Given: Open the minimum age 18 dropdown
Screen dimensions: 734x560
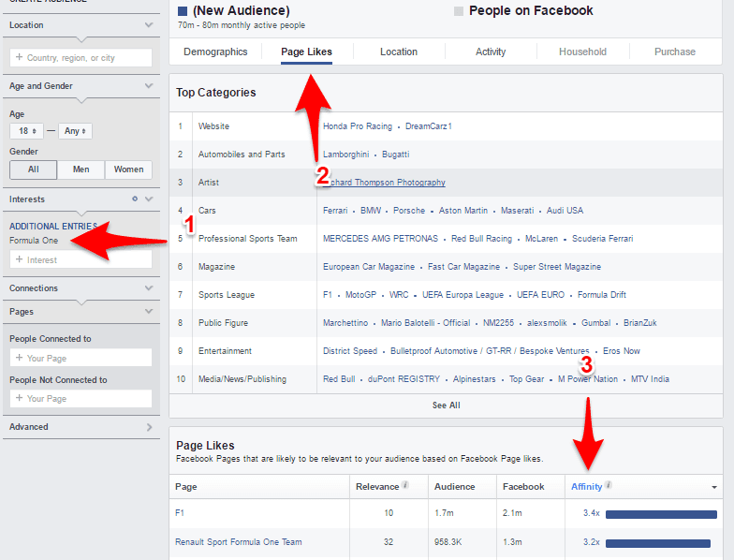Looking at the screenshot, I should tap(28, 131).
